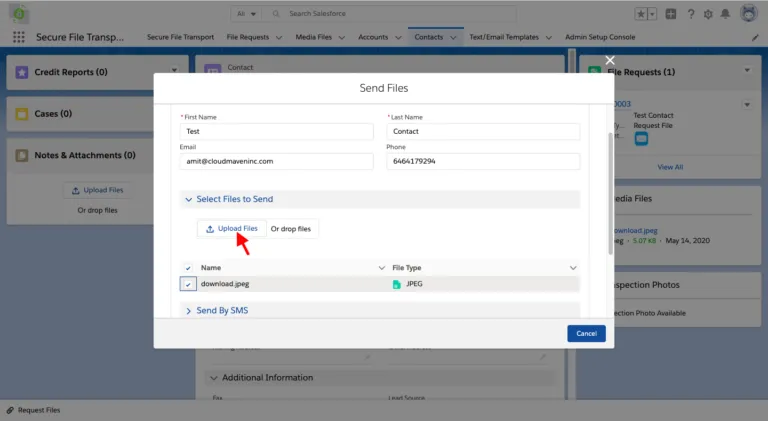Open the App Launcher grid icon
768x421 pixels.
coord(19,37)
